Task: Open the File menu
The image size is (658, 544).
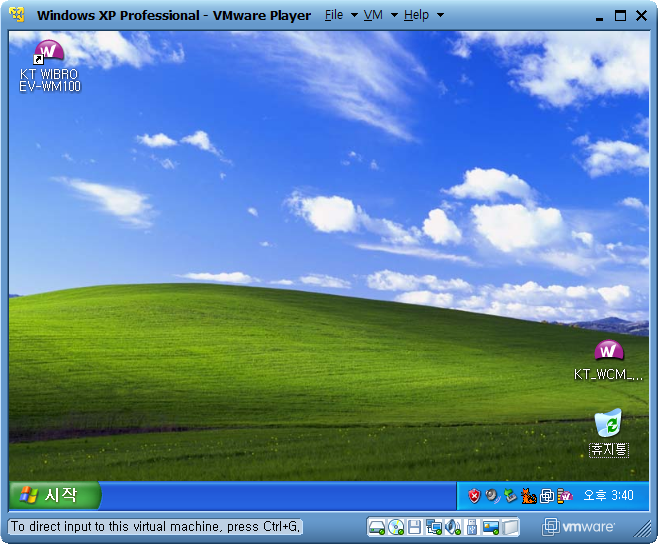Action: pos(334,15)
